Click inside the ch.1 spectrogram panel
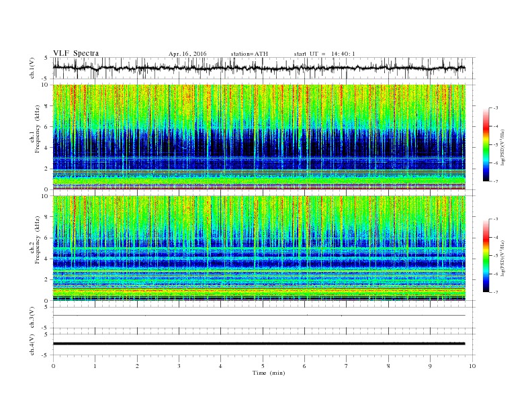This screenshot has height=411, width=532. (x=259, y=137)
